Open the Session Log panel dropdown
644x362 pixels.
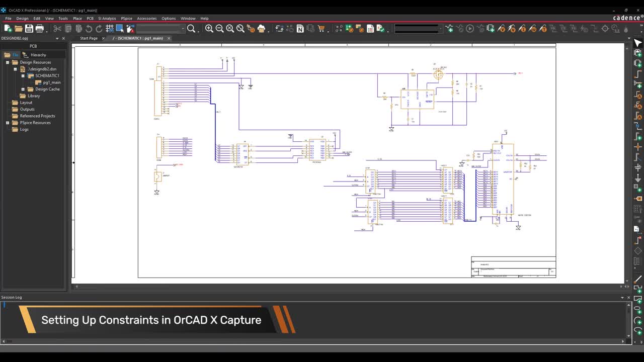[x=622, y=298]
